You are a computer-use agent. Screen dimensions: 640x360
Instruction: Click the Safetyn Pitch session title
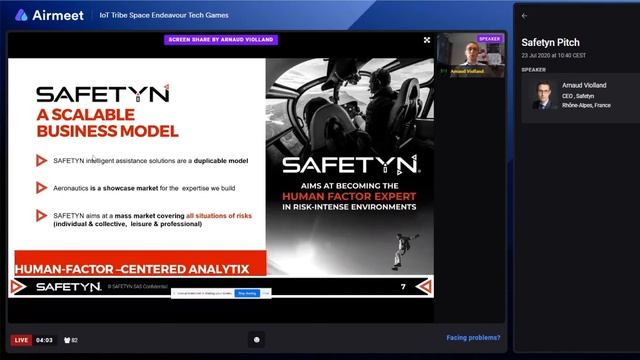coord(550,42)
